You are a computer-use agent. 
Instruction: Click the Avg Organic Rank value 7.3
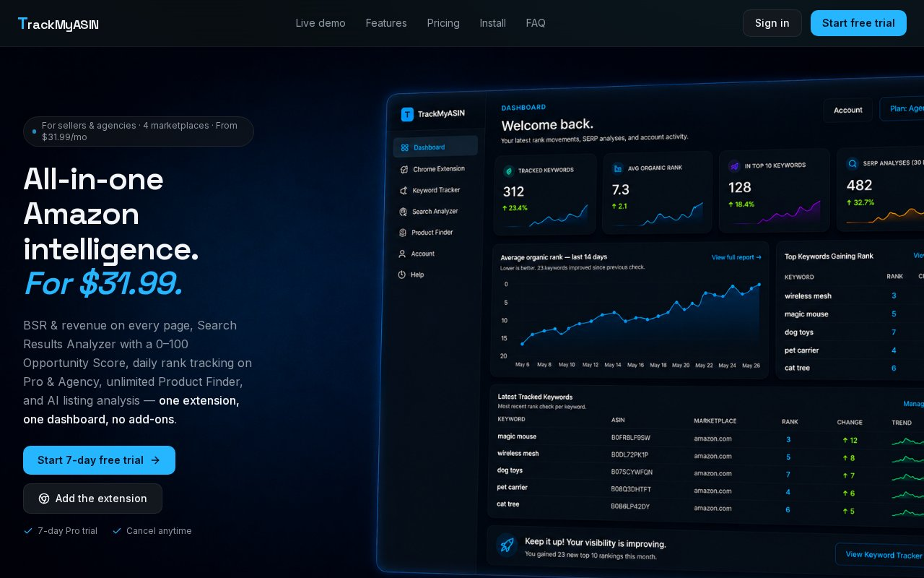[621, 190]
